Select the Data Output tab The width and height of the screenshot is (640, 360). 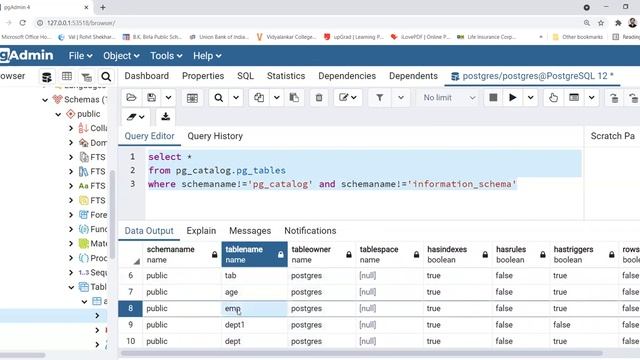(x=149, y=231)
